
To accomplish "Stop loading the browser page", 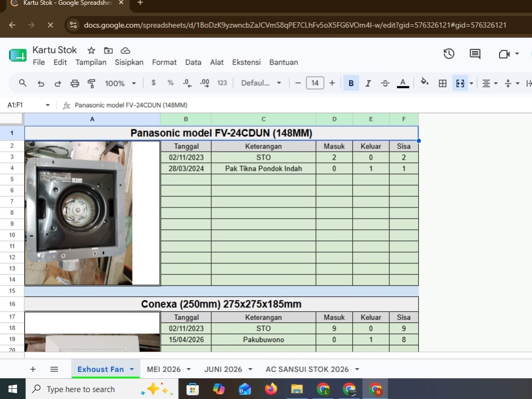I will coord(50,25).
